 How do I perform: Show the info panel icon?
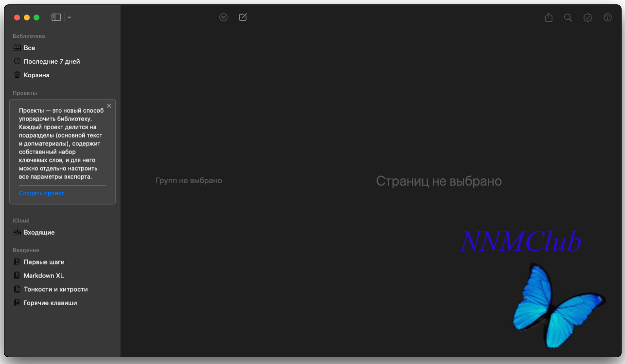607,17
